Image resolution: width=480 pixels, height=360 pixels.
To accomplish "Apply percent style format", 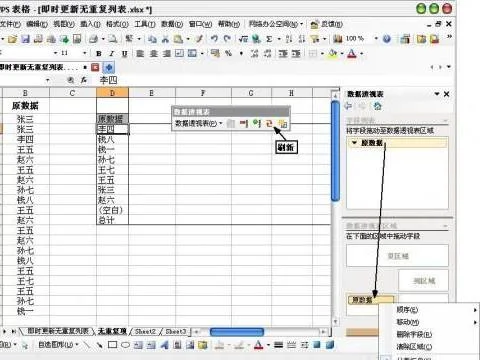I will [x=228, y=53].
